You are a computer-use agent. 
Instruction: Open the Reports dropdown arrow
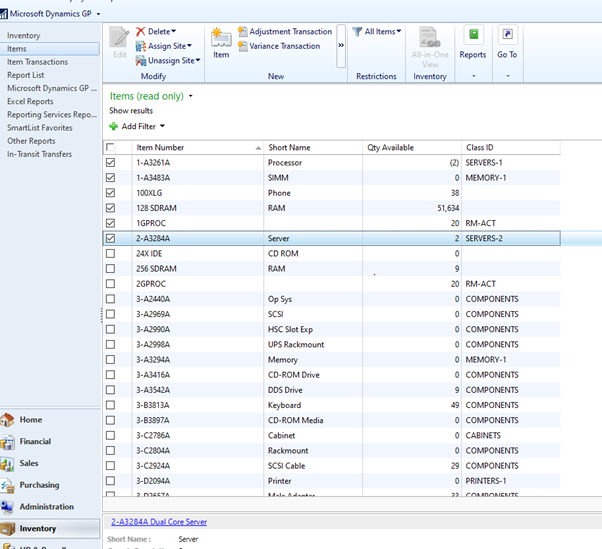point(474,76)
